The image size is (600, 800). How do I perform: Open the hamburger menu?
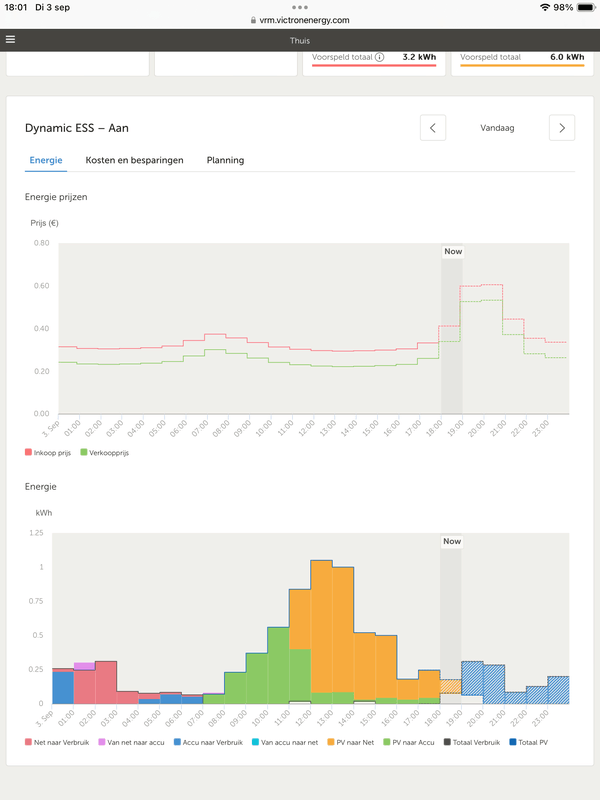point(11,40)
